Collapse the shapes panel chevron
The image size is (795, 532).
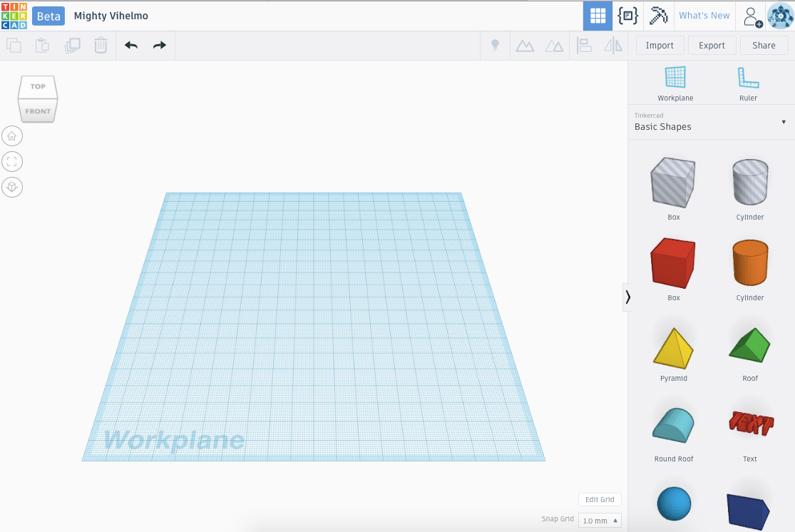tap(628, 297)
